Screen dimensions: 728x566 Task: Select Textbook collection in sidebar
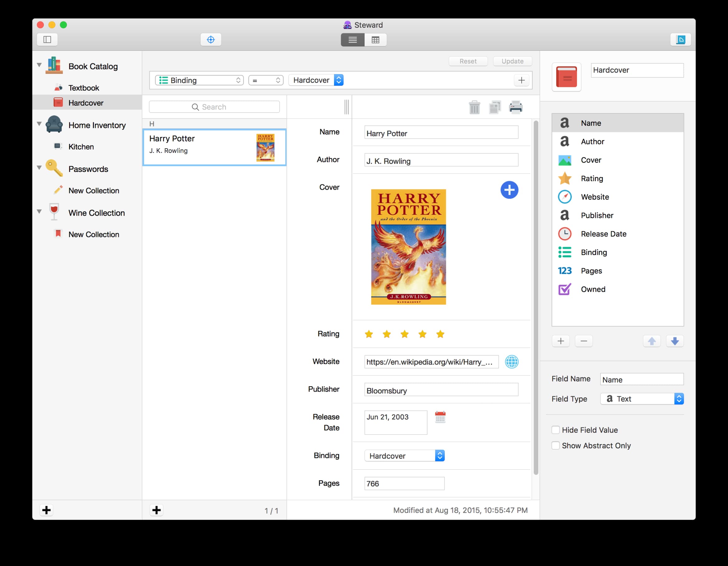pos(84,88)
